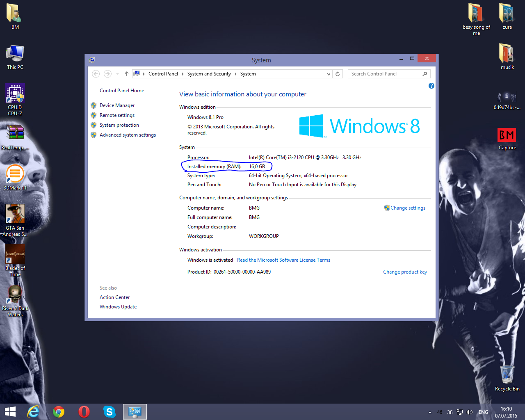
Task: Open Control Panel Home link
Action: point(122,91)
